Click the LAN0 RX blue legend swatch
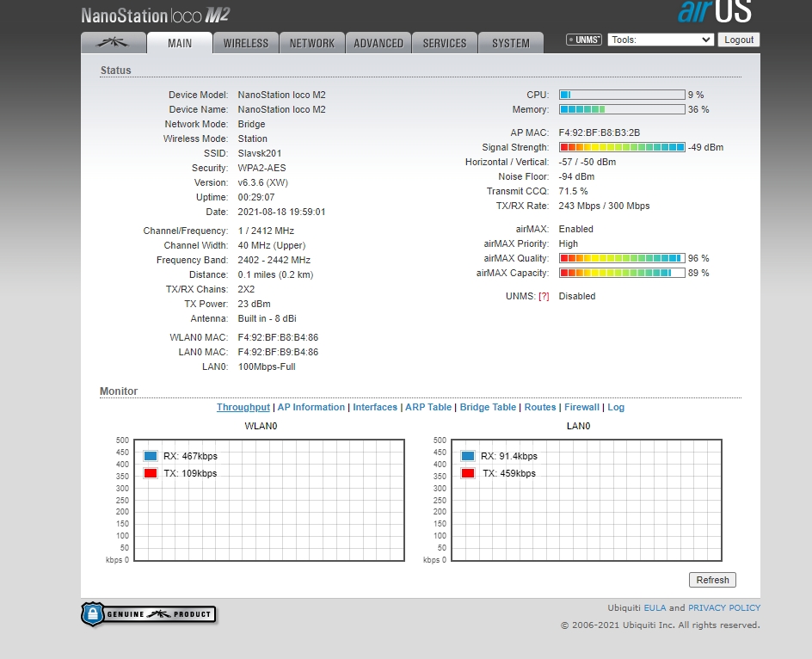This screenshot has width=812, height=659. tap(468, 456)
